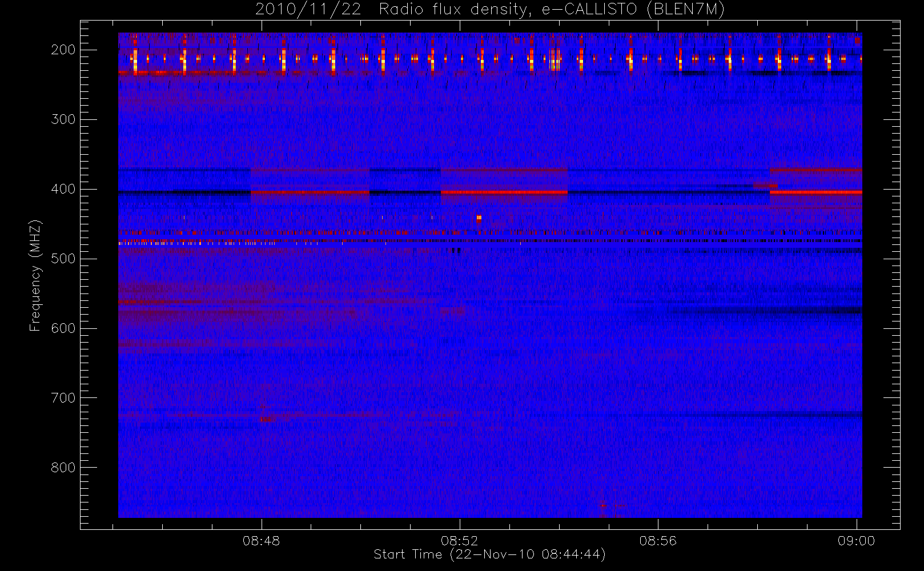This screenshot has height=571, width=924.
Task: Click the 400 frequency tick label
Action: tap(63, 189)
